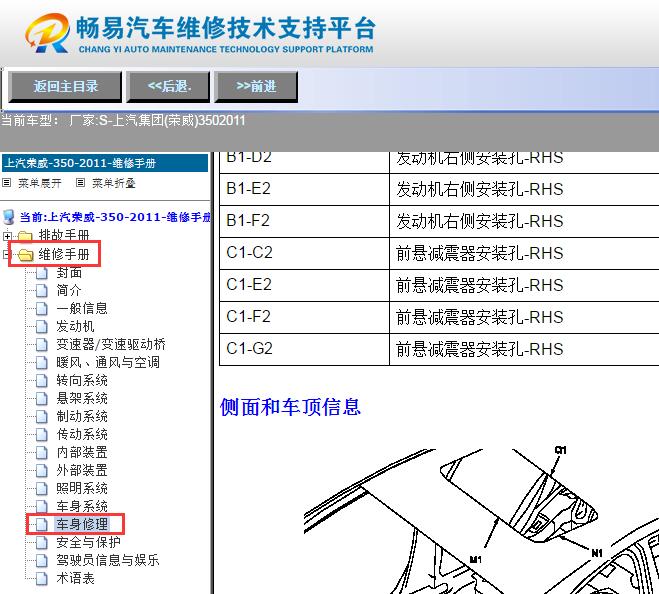Image resolution: width=659 pixels, height=594 pixels.
Task: Click the page icon next to 传动系统
Action: (x=42, y=435)
